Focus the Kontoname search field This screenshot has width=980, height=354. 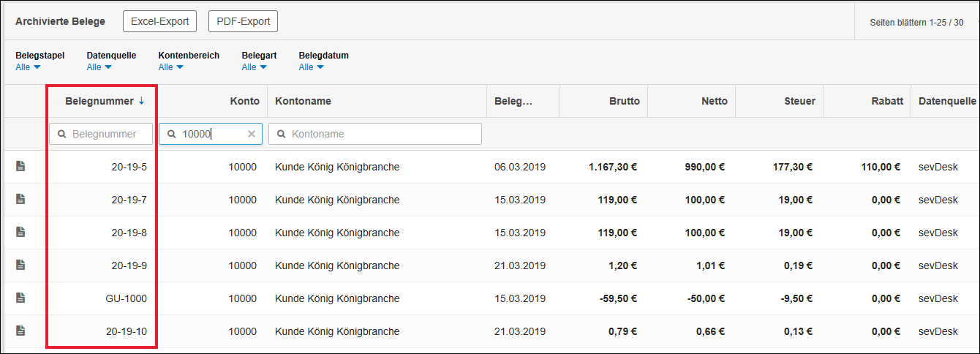tap(375, 134)
